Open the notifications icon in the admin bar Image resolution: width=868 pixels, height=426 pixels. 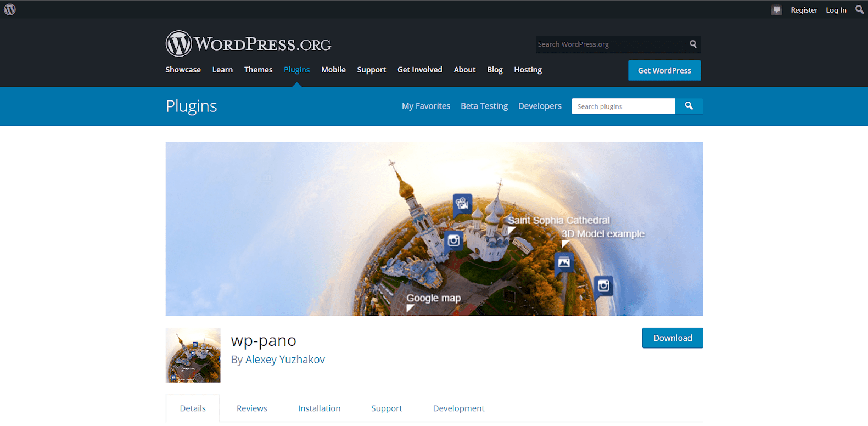[x=776, y=10]
